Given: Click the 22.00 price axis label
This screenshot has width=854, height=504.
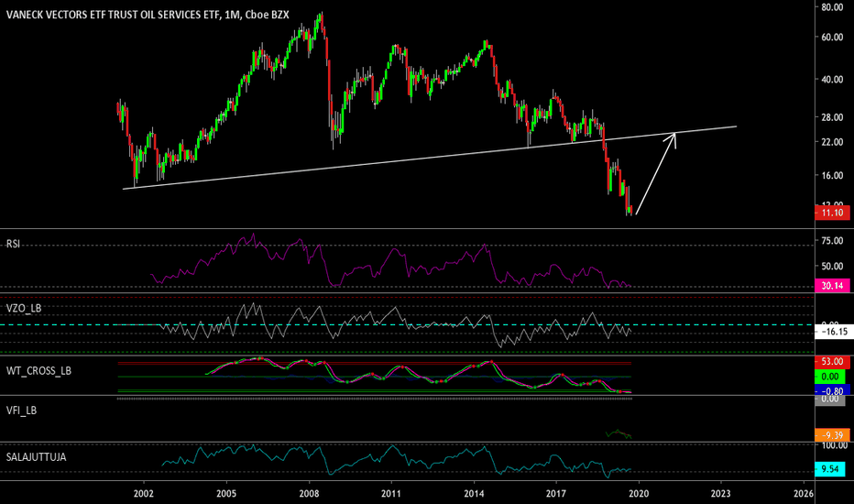Looking at the screenshot, I should point(832,142).
